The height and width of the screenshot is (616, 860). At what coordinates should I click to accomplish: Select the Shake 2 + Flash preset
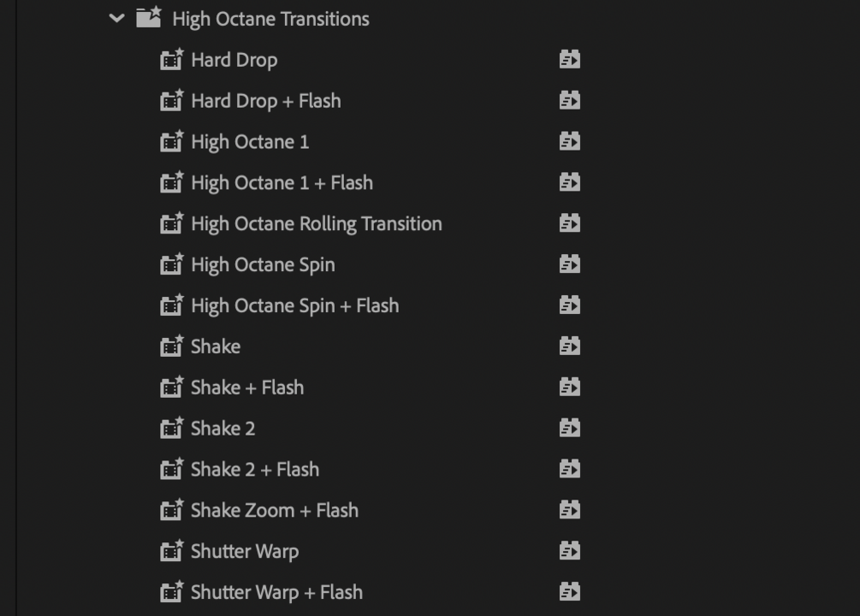tap(254, 470)
